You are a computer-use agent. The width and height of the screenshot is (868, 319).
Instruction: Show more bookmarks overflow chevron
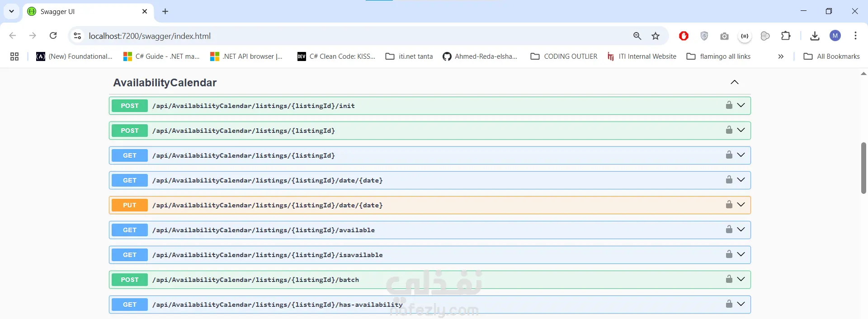781,56
